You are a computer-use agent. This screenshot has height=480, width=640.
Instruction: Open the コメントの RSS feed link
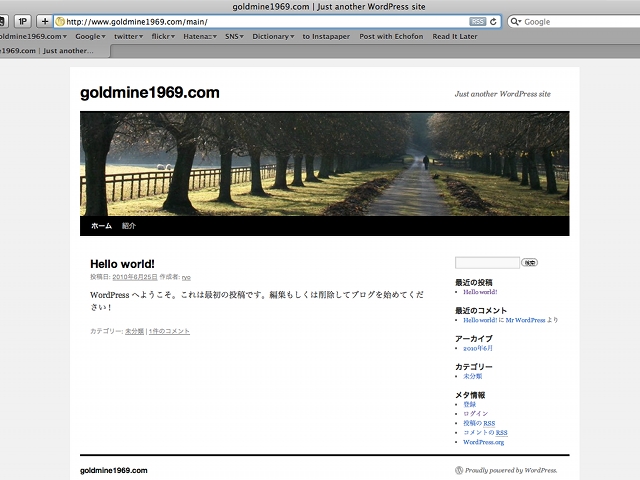(x=485, y=433)
